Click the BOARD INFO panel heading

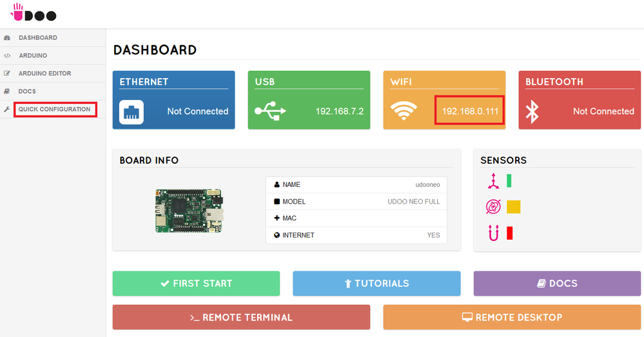(x=149, y=160)
